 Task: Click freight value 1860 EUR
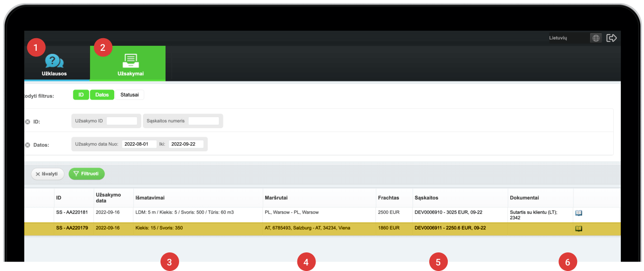(x=388, y=228)
